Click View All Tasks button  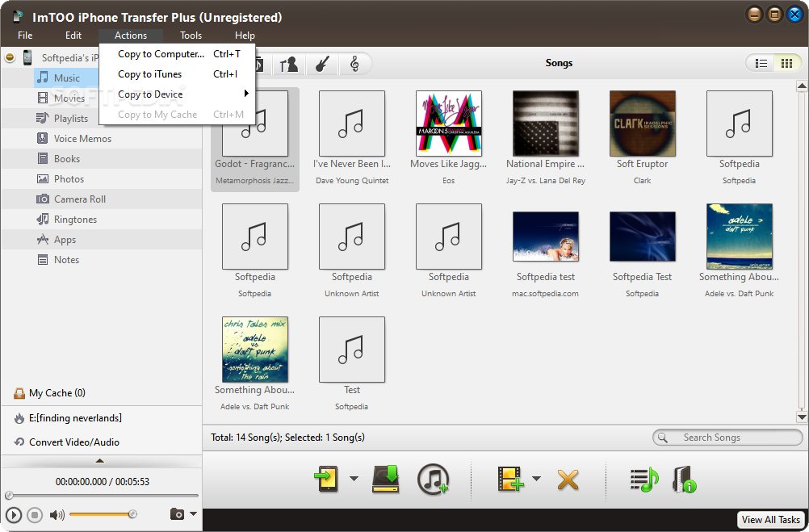coord(771,520)
